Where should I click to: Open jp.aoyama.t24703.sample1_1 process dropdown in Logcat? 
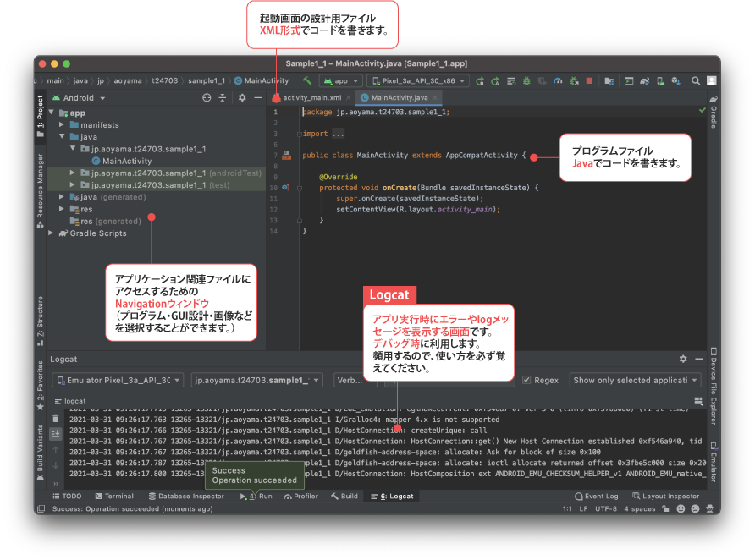pyautogui.click(x=256, y=380)
